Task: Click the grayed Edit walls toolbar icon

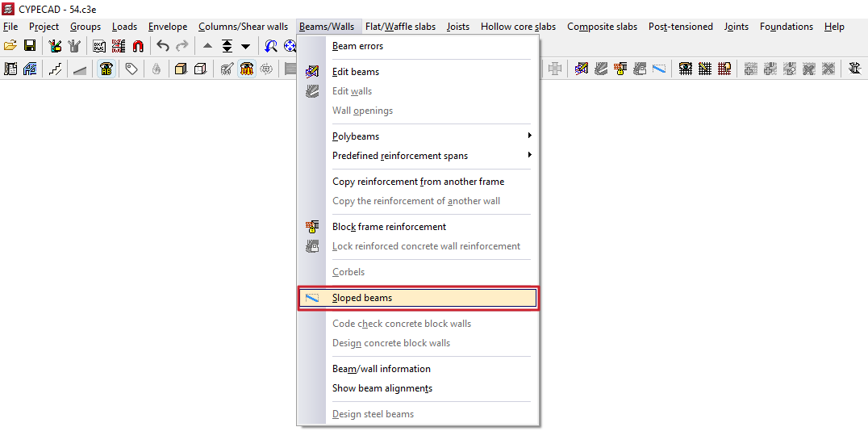Action: (x=601, y=69)
